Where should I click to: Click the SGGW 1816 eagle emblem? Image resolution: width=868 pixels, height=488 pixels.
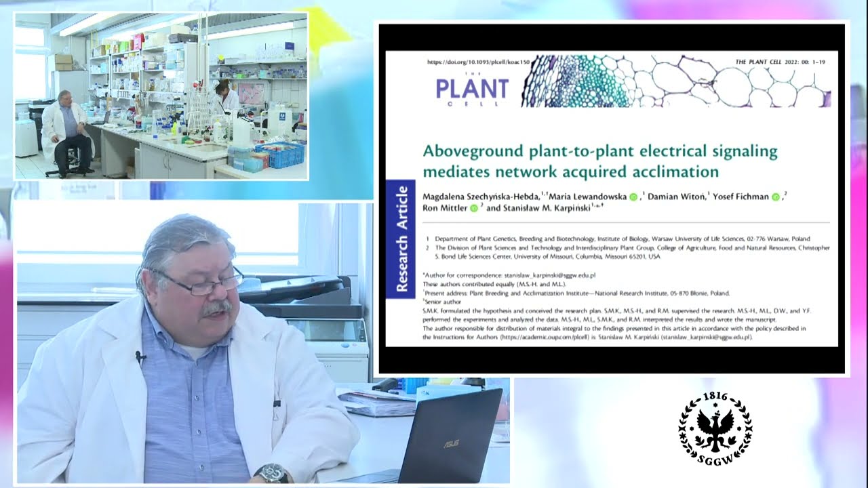[x=715, y=428]
